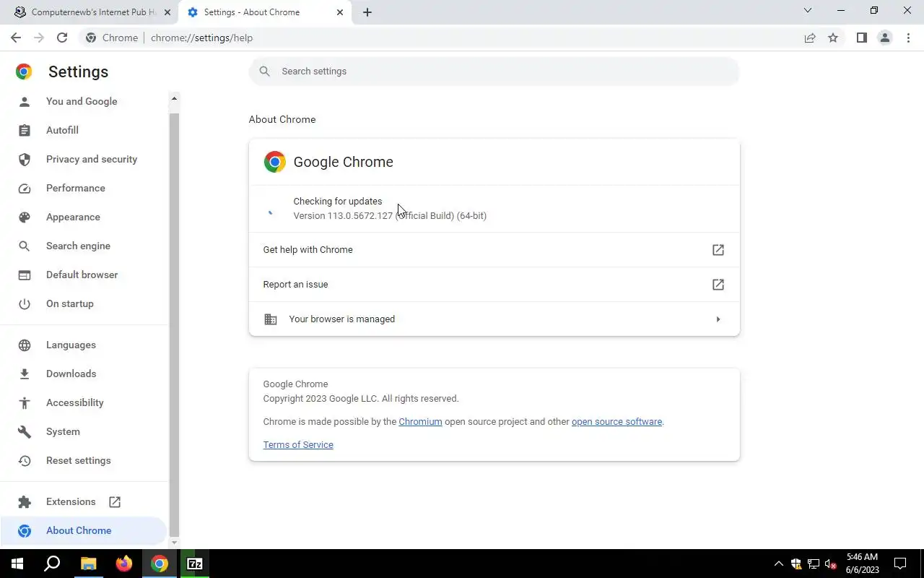Open external link icon beside Get help with Chrome

718,250
